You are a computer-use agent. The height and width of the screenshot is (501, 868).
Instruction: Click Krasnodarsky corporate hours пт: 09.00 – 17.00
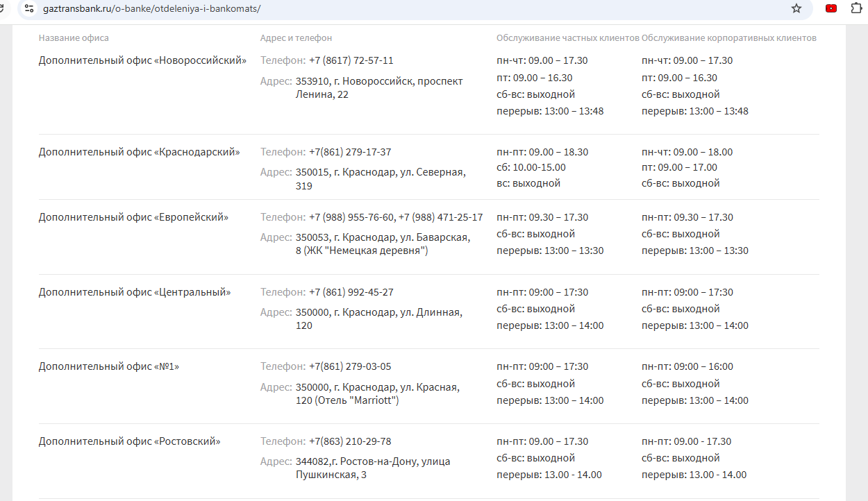pyautogui.click(x=679, y=167)
